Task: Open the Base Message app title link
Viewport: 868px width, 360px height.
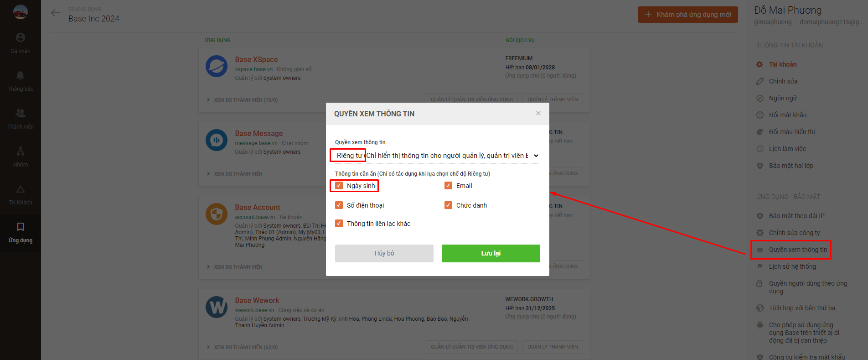Action: click(x=259, y=133)
